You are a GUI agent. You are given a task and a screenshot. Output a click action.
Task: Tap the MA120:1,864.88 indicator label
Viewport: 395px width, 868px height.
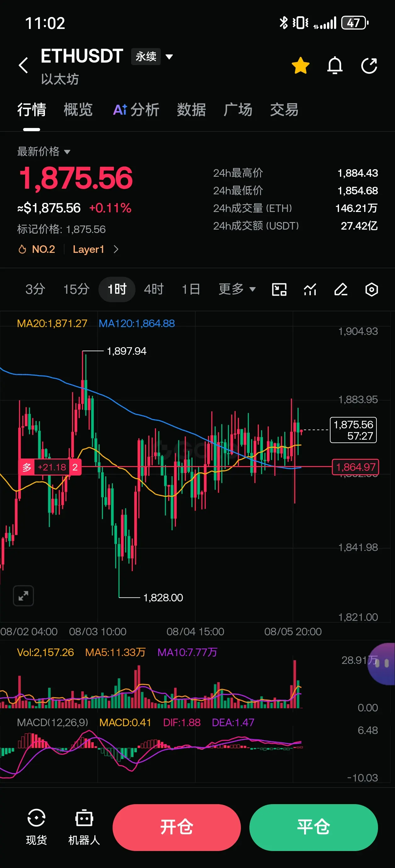(136, 324)
